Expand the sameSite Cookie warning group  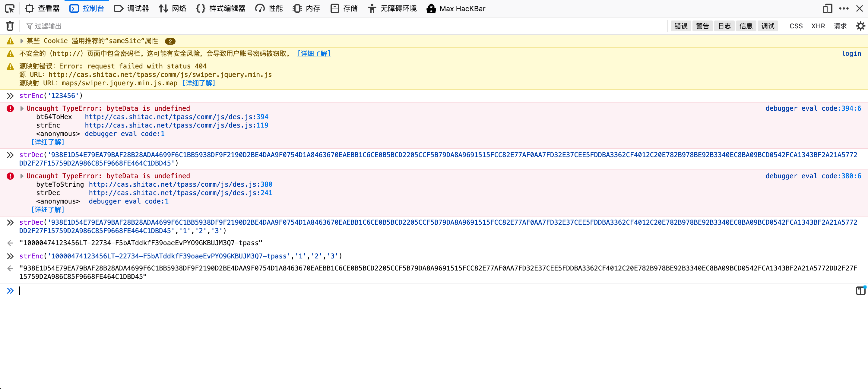pos(22,41)
